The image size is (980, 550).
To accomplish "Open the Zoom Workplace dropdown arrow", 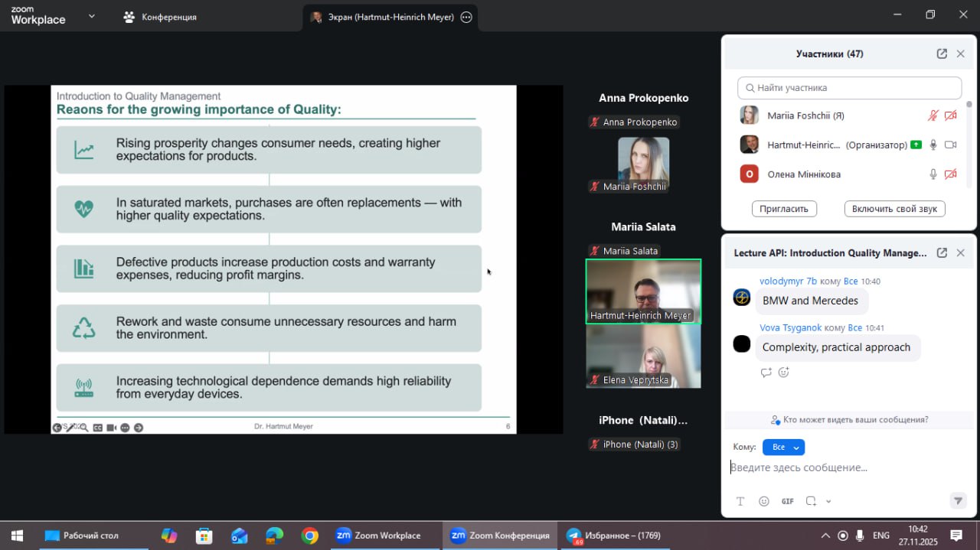I will [92, 15].
